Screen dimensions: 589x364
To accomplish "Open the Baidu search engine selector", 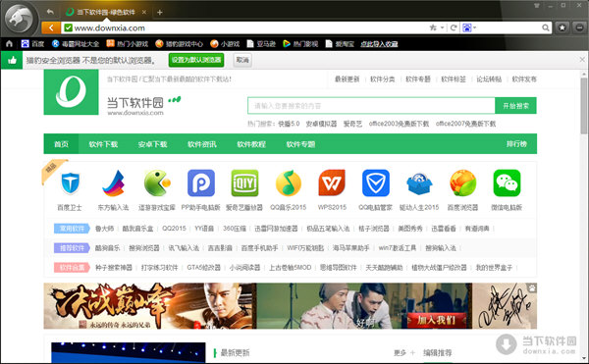I will tap(469, 27).
